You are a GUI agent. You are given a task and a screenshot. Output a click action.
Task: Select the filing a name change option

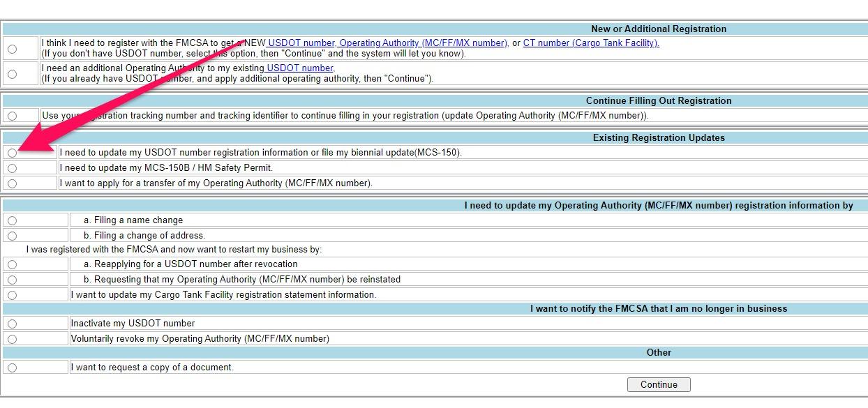pos(12,220)
